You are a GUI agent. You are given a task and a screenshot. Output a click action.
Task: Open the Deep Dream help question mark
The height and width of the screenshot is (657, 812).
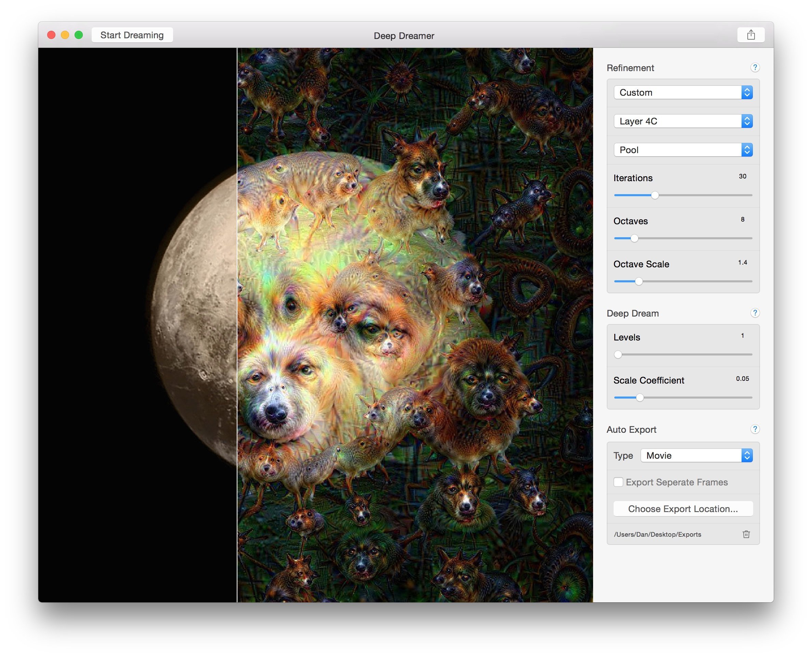[x=755, y=313]
